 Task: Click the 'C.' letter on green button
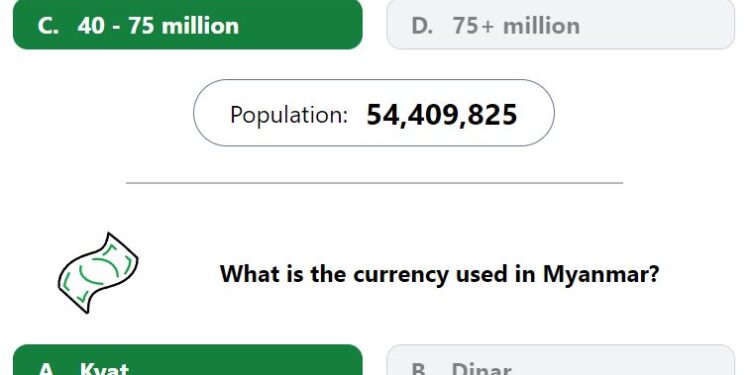[48, 26]
